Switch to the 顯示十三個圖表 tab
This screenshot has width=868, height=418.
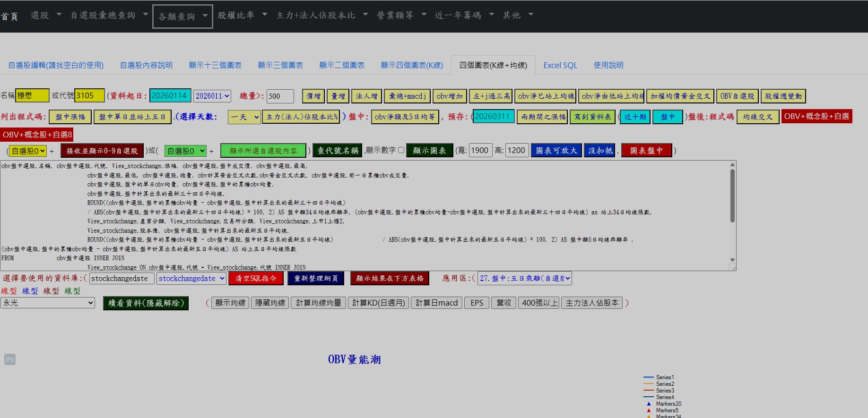[x=215, y=65]
